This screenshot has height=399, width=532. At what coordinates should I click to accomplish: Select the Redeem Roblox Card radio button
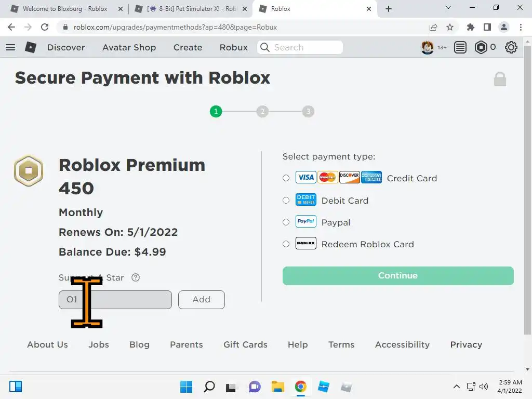(x=286, y=244)
